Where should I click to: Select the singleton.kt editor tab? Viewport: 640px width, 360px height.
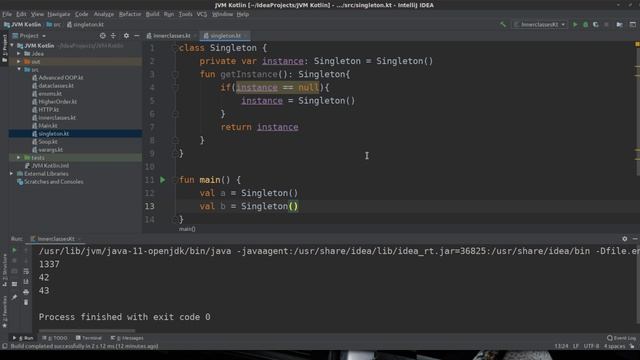225,36
